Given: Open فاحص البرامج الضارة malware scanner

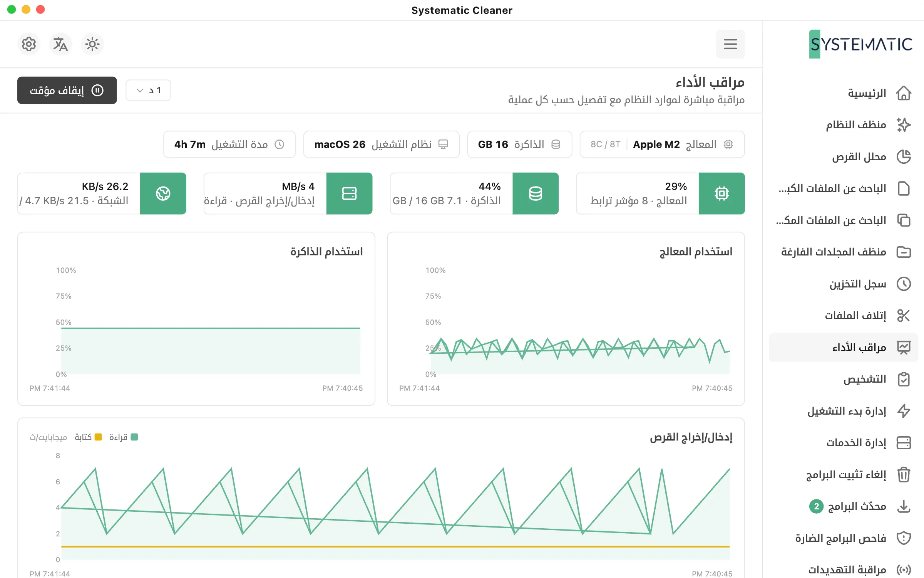Looking at the screenshot, I should click(840, 538).
